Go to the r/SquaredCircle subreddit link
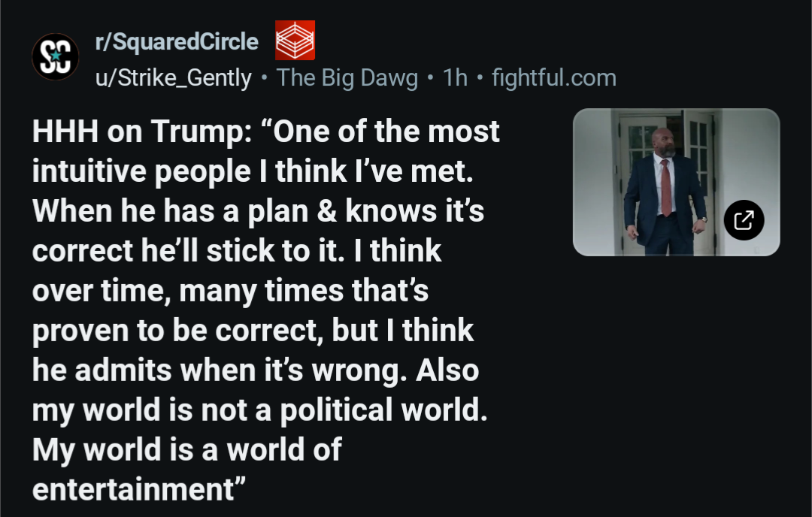The width and height of the screenshot is (812, 517). click(176, 42)
